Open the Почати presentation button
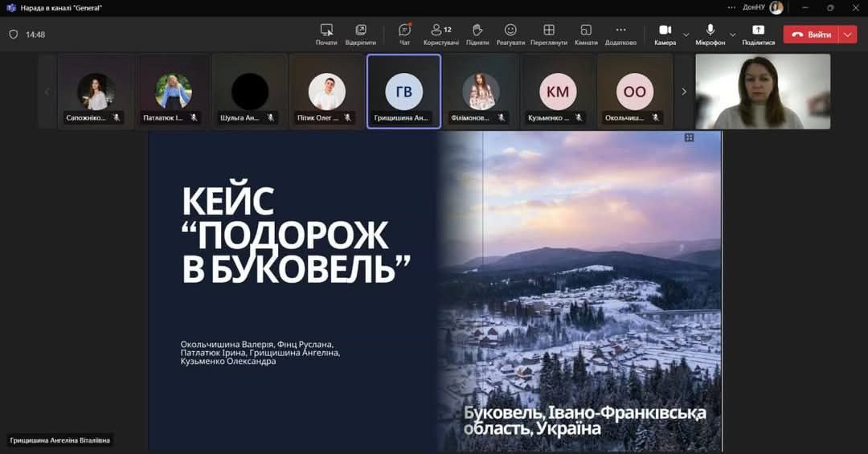 point(326,35)
